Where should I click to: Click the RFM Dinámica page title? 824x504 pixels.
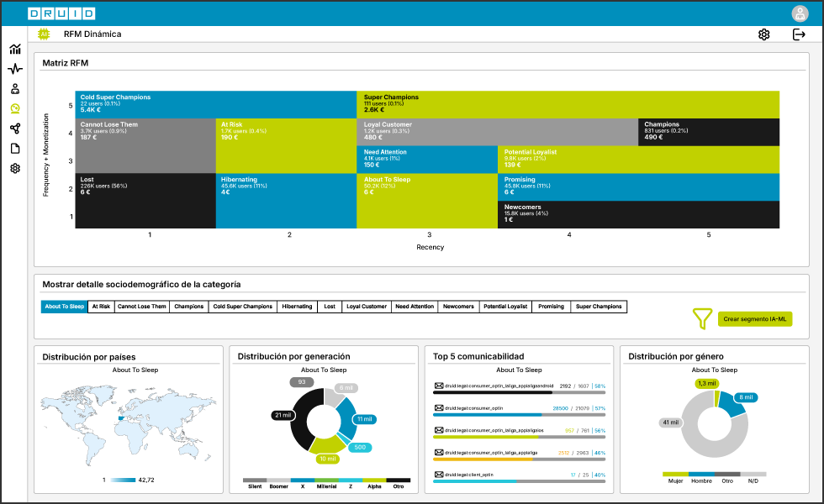92,34
